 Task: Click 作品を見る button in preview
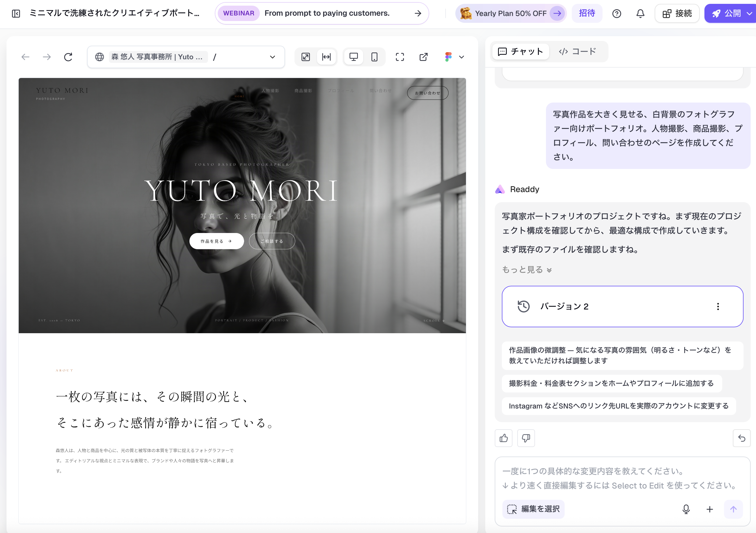216,241
